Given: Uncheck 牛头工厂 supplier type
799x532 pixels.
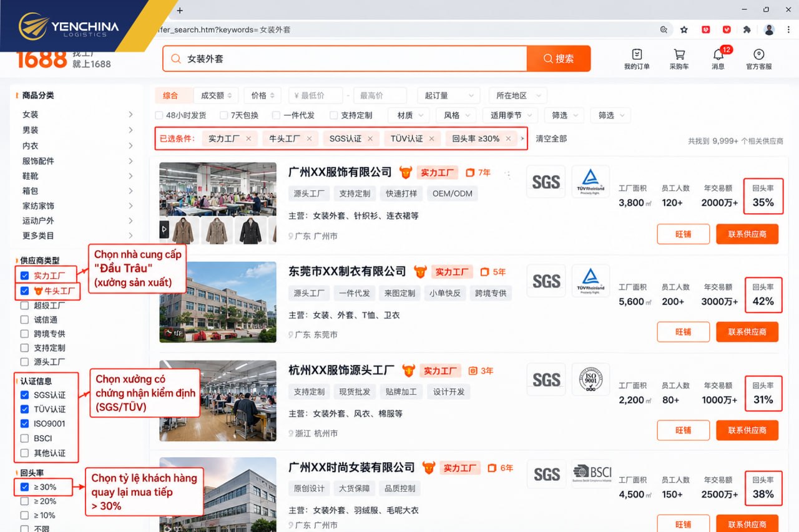Looking at the screenshot, I should click(24, 291).
